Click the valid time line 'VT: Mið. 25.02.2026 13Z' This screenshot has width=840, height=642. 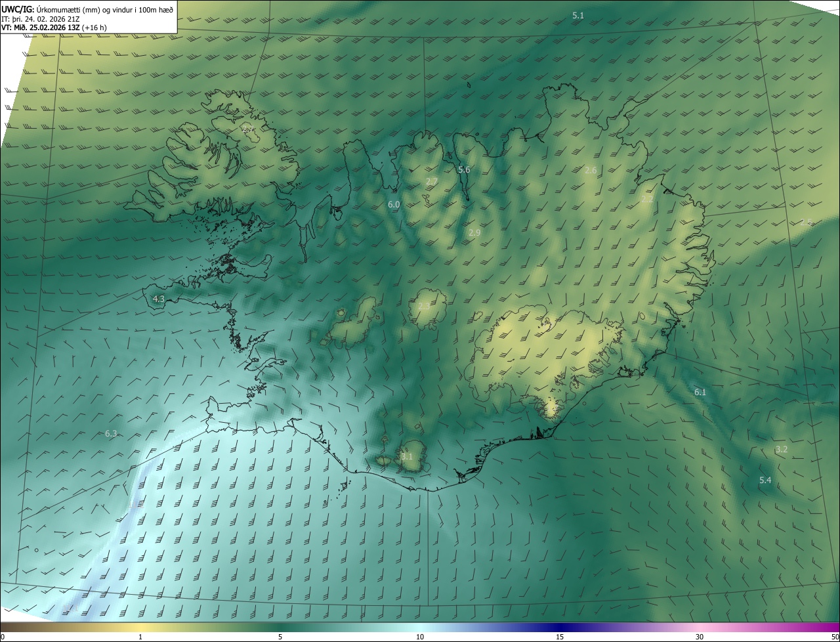tap(42, 28)
